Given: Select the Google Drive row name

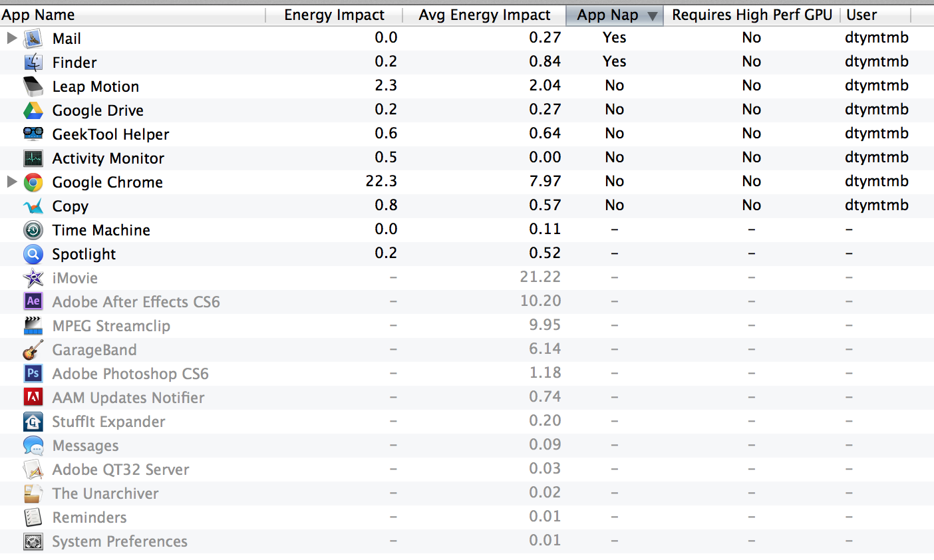Looking at the screenshot, I should [98, 110].
